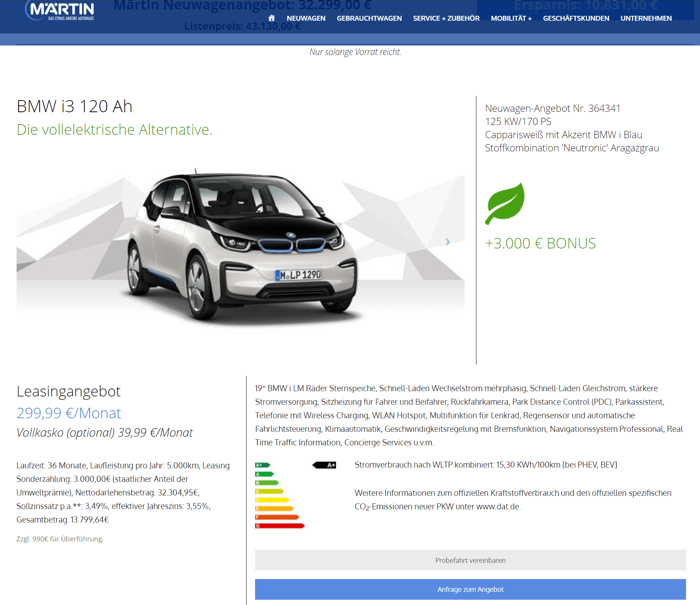Click 'Capparisweiß mit Akzent BMW i Blau' text
The height and width of the screenshot is (605, 700).
[564, 135]
